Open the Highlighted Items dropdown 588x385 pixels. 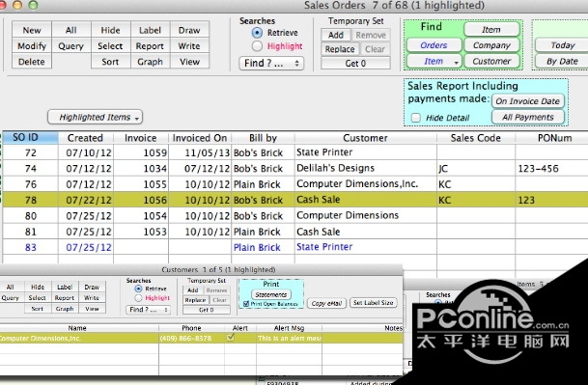click(96, 117)
